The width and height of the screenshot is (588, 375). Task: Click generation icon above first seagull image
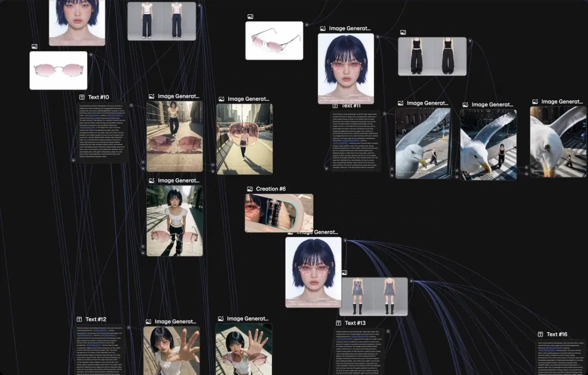pyautogui.click(x=400, y=103)
